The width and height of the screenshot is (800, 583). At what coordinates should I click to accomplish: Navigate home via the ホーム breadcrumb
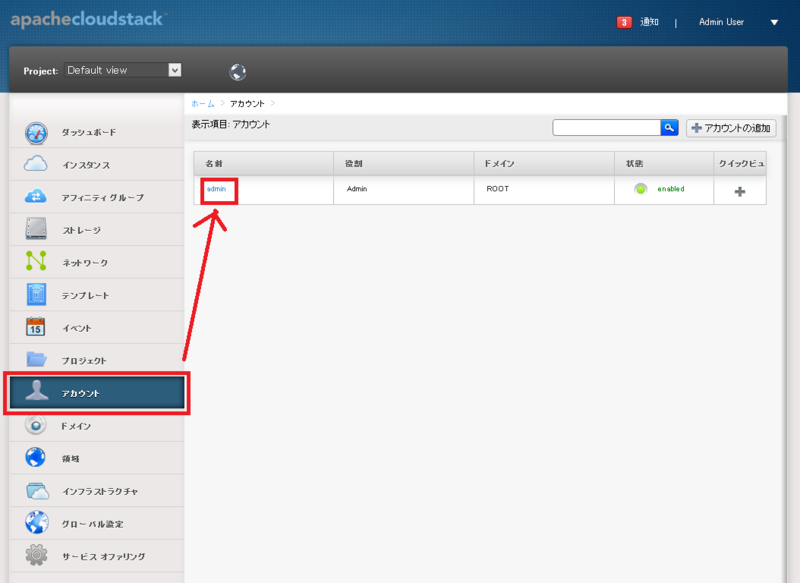(x=201, y=102)
